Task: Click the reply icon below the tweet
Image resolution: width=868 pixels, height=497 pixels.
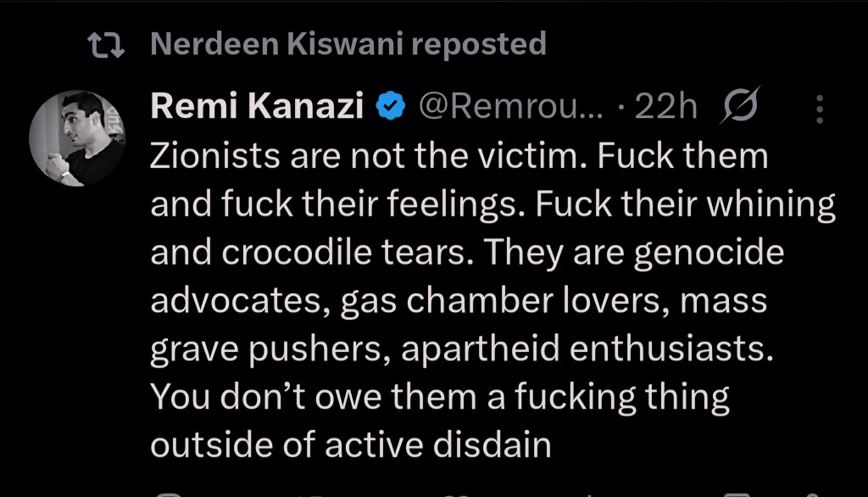Action: [169, 492]
